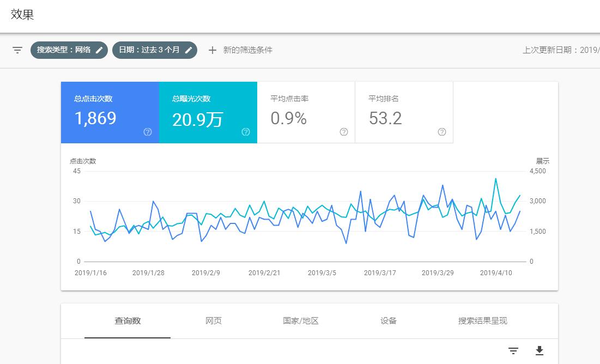The height and width of the screenshot is (364, 600).
Task: Open help icon on 平均排名 card
Action: coord(441,132)
